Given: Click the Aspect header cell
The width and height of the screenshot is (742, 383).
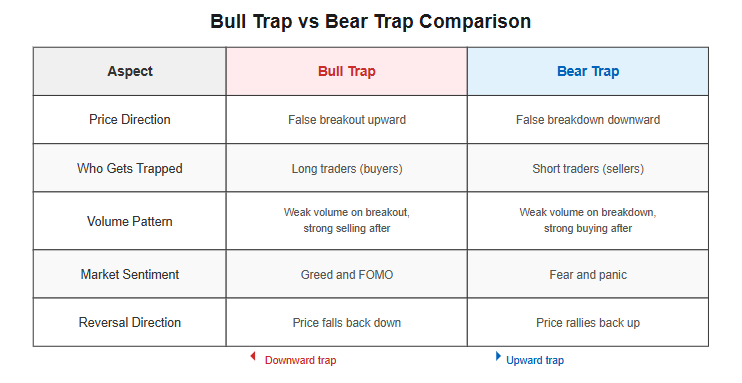Looking at the screenshot, I should pos(130,71).
